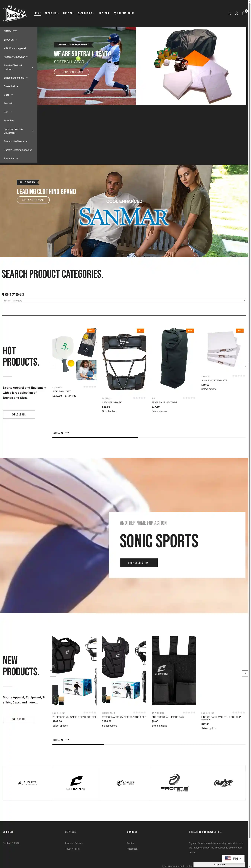Go to Shop All in navigation
The image size is (251, 868).
(x=68, y=13)
